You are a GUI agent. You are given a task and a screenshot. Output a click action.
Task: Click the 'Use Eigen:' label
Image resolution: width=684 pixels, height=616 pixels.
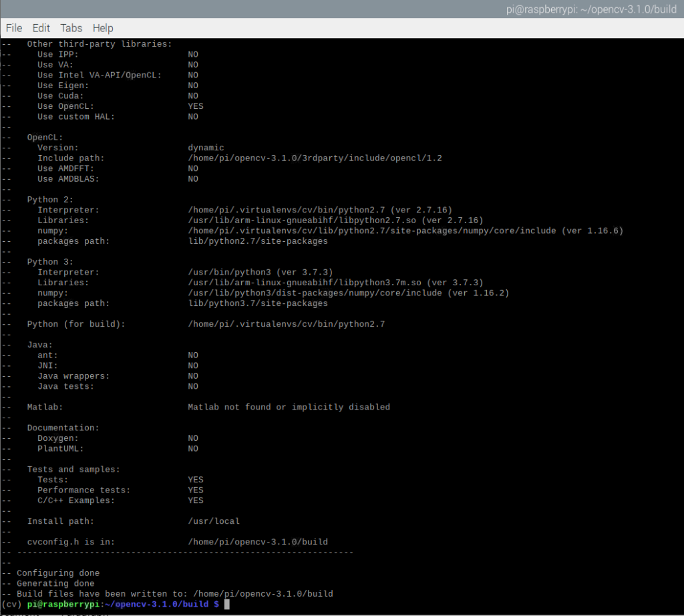tap(63, 86)
